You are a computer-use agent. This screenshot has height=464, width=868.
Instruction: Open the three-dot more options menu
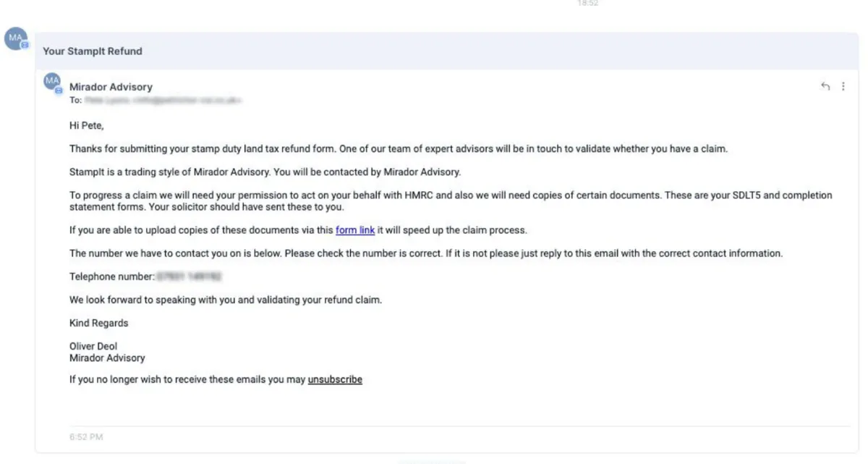click(x=843, y=86)
